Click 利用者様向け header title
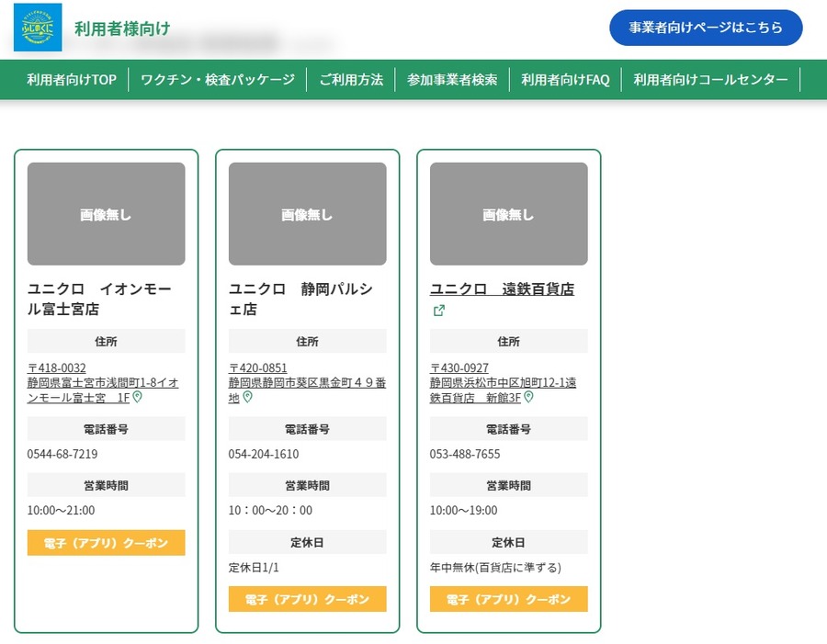This screenshot has width=827, height=644. 122,28
